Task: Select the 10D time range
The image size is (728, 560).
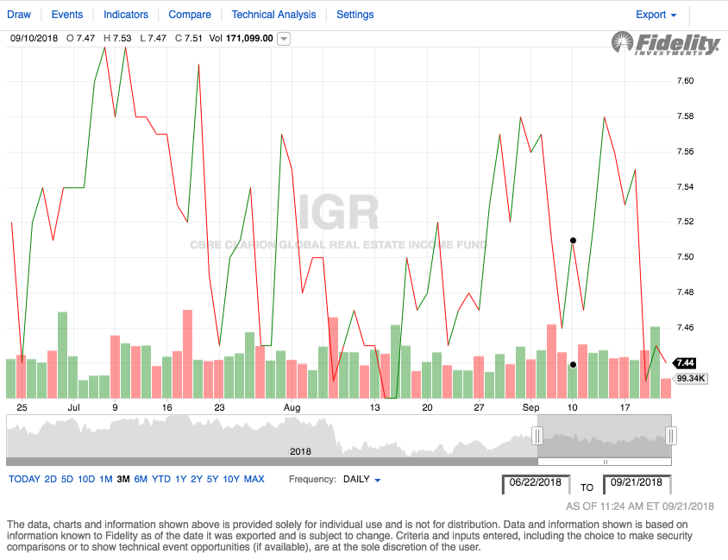Action: (86, 479)
